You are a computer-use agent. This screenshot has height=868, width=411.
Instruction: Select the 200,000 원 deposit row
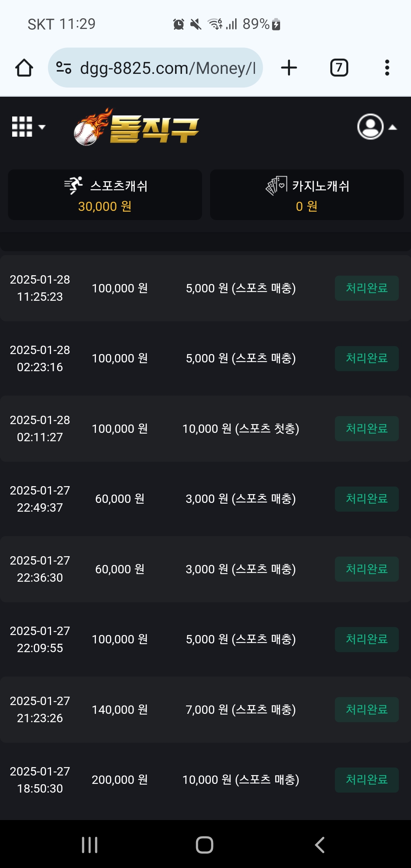205,780
